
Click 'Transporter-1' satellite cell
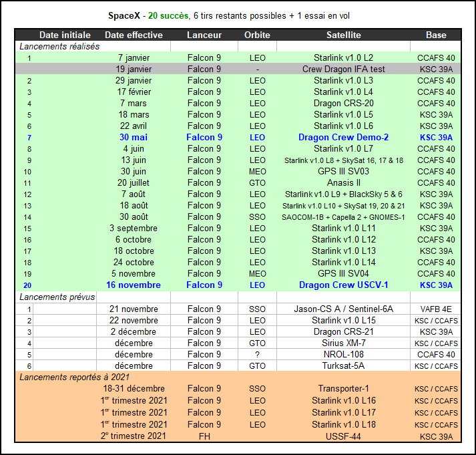click(x=343, y=388)
